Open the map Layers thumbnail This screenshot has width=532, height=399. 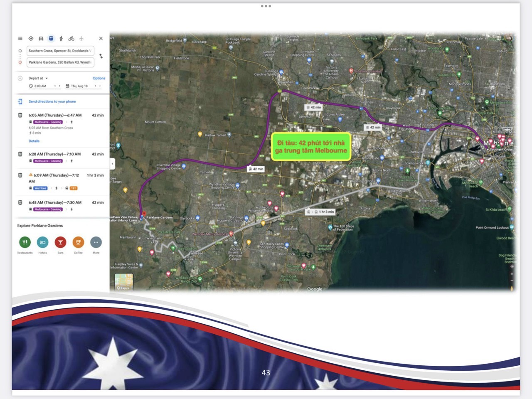[x=124, y=282]
